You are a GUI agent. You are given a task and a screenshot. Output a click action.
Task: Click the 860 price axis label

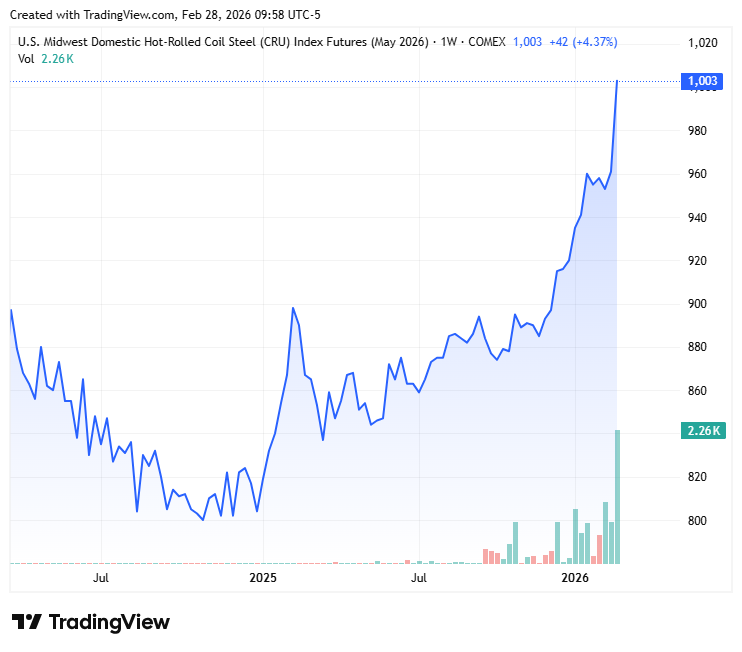tap(697, 391)
